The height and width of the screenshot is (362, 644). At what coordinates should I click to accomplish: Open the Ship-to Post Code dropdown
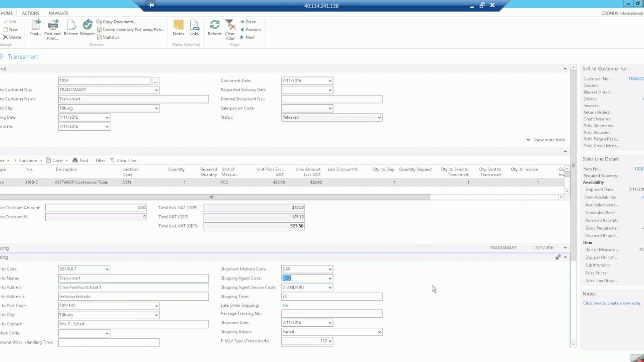click(x=156, y=306)
